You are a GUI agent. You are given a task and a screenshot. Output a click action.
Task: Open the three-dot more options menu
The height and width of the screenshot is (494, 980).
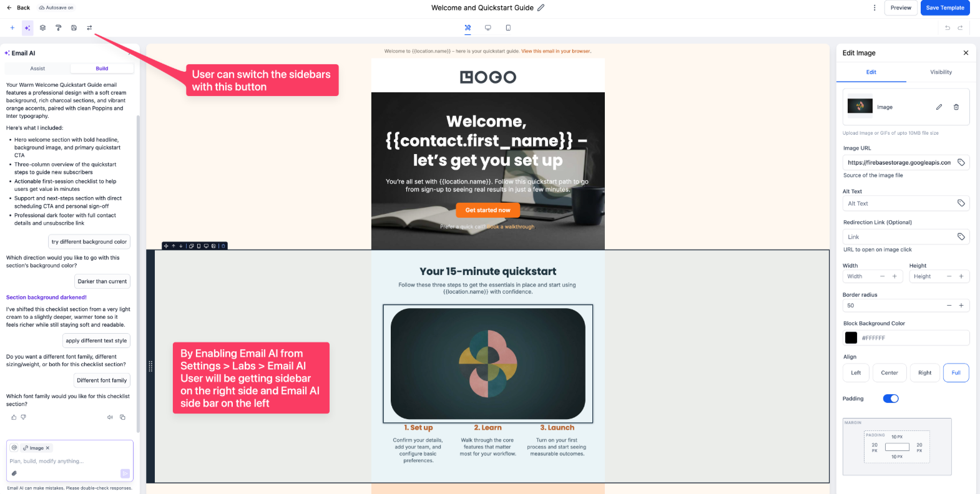(874, 8)
